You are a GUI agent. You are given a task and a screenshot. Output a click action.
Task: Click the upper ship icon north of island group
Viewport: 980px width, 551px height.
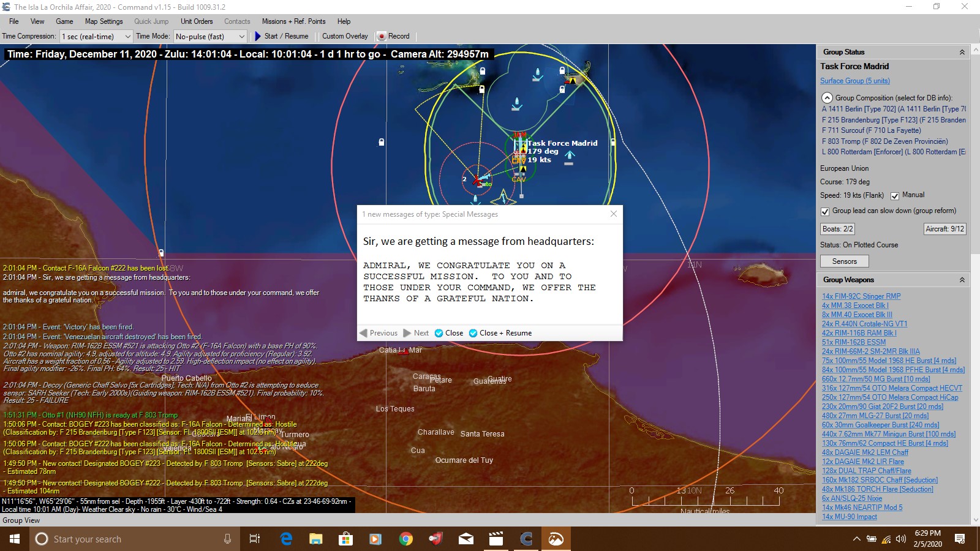tap(537, 75)
